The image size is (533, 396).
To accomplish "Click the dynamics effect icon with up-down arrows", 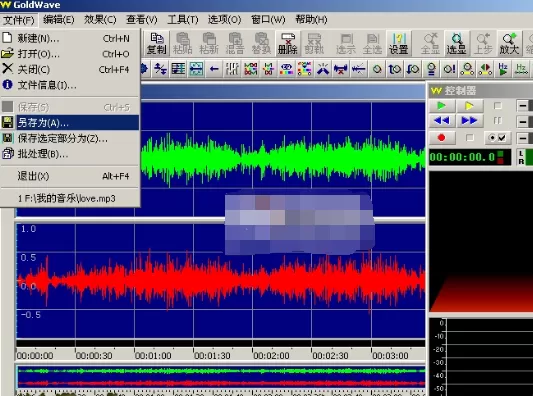I will point(160,69).
